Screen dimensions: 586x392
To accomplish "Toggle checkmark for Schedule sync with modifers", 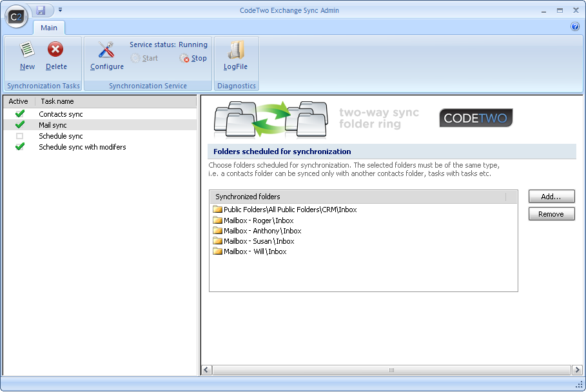I will [20, 146].
